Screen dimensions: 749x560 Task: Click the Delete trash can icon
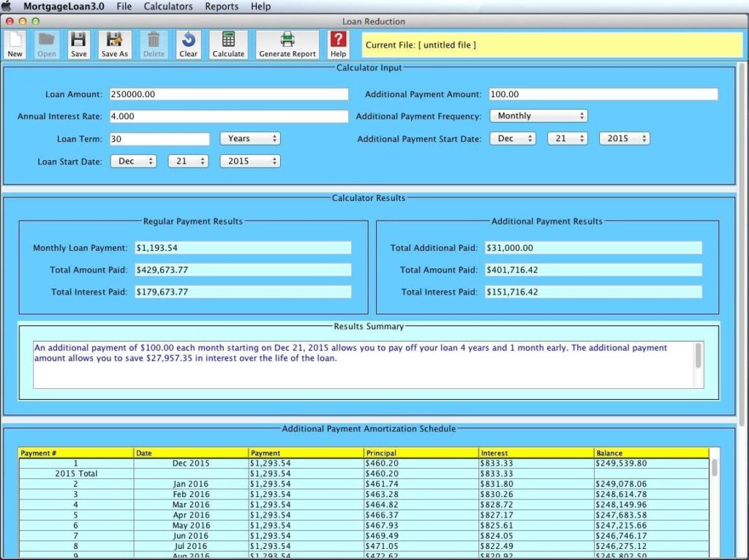point(154,45)
